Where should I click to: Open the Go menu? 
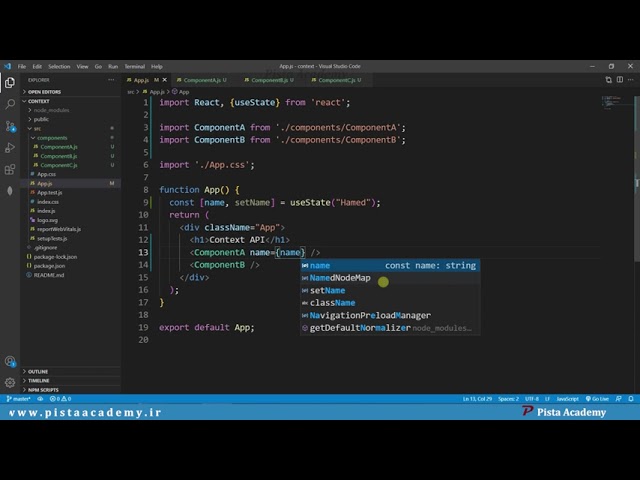pyautogui.click(x=98, y=67)
